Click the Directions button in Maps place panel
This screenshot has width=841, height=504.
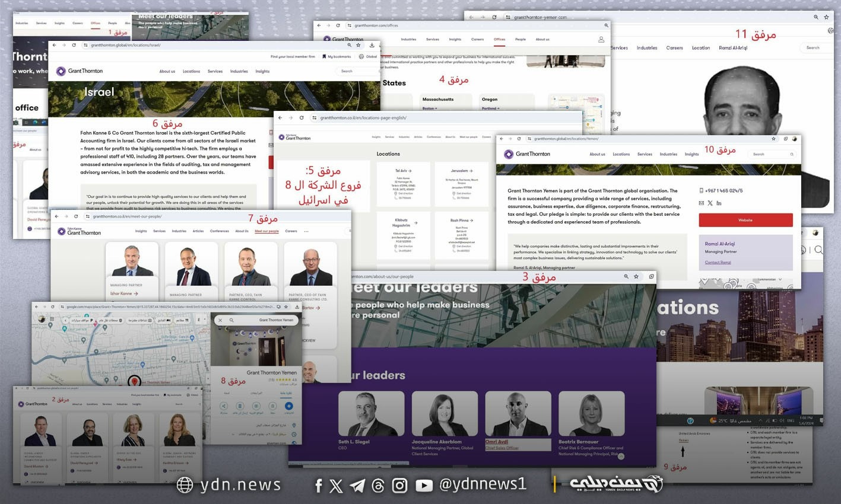point(289,407)
